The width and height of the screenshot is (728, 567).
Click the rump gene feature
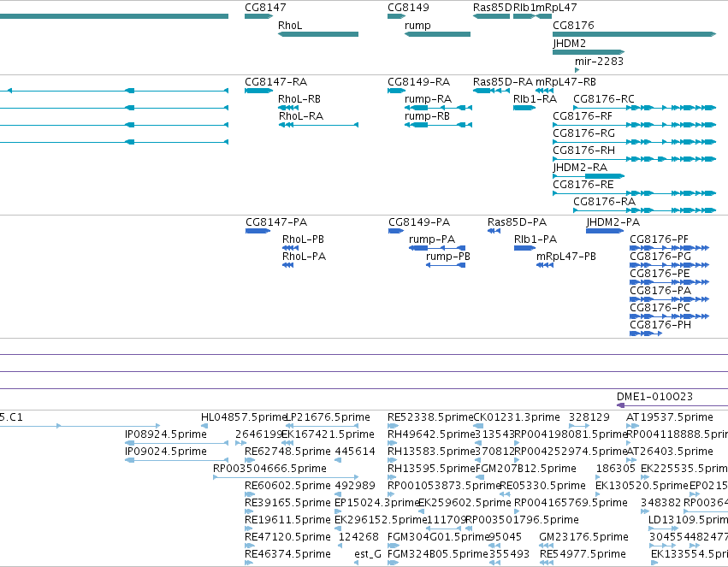(437, 34)
